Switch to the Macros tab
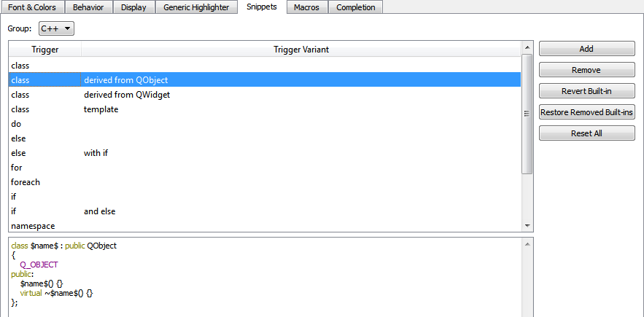Image resolution: width=644 pixels, height=317 pixels. (x=306, y=7)
